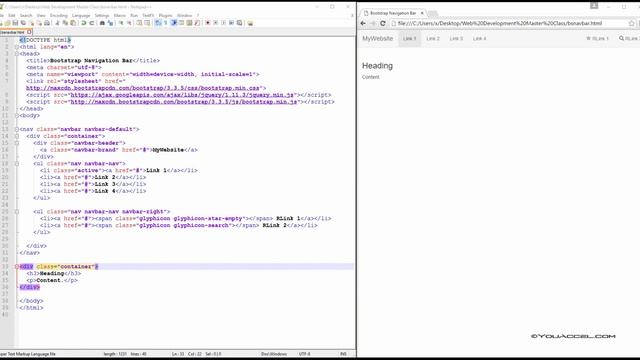Click active Link 1 in navbar
The width and height of the screenshot is (640, 360).
[x=409, y=38]
